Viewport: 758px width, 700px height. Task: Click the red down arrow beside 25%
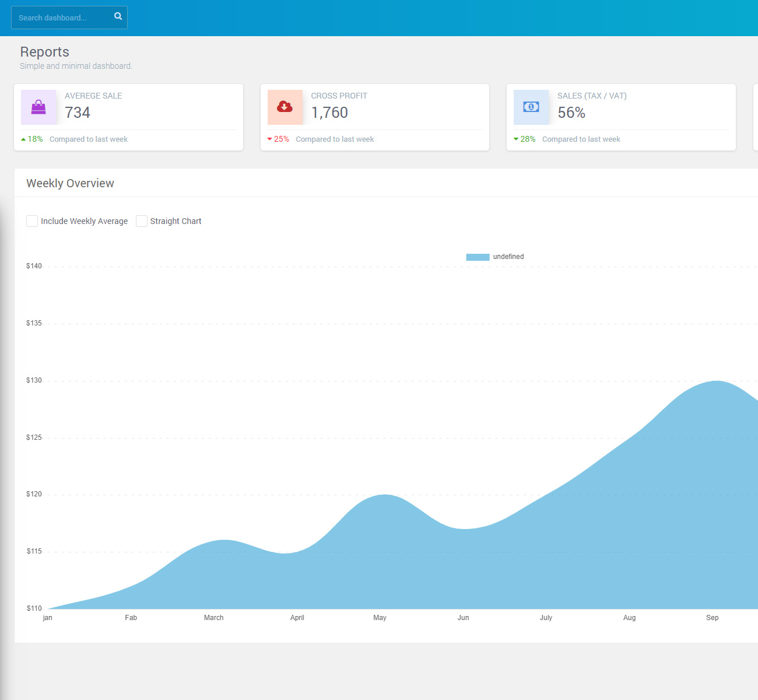269,139
